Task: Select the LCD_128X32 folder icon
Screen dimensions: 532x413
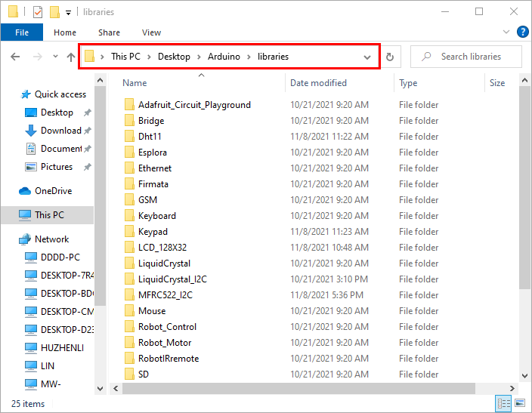Action: point(129,248)
